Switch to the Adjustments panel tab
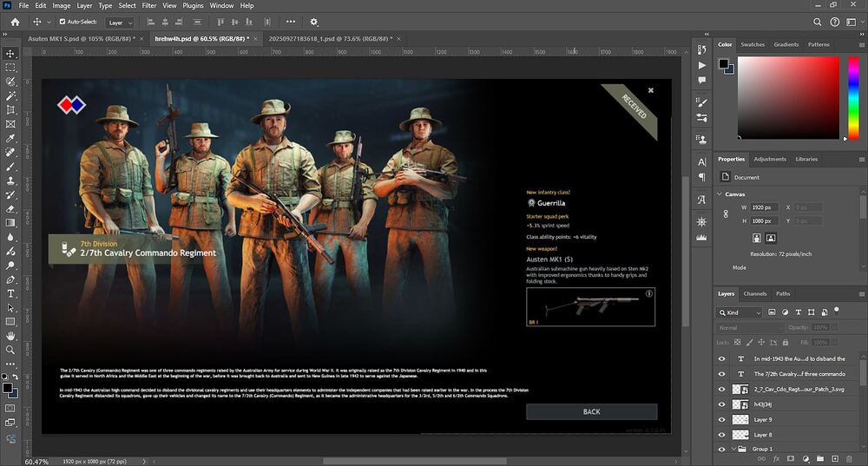The height and width of the screenshot is (466, 868). pos(769,159)
